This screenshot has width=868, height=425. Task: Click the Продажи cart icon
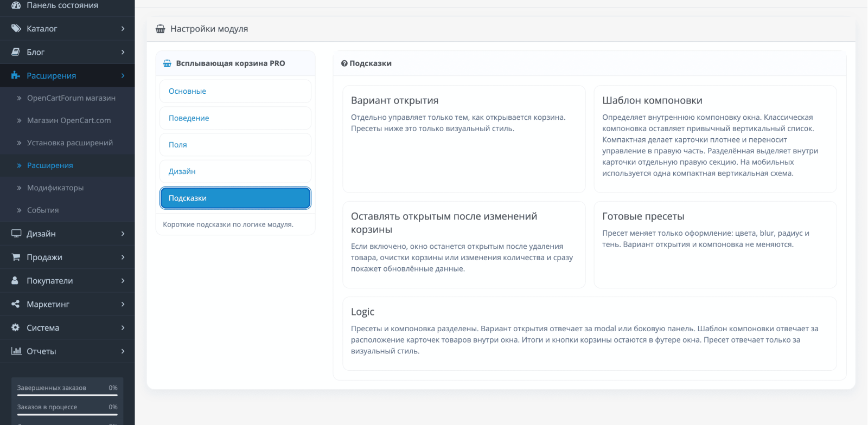click(16, 257)
